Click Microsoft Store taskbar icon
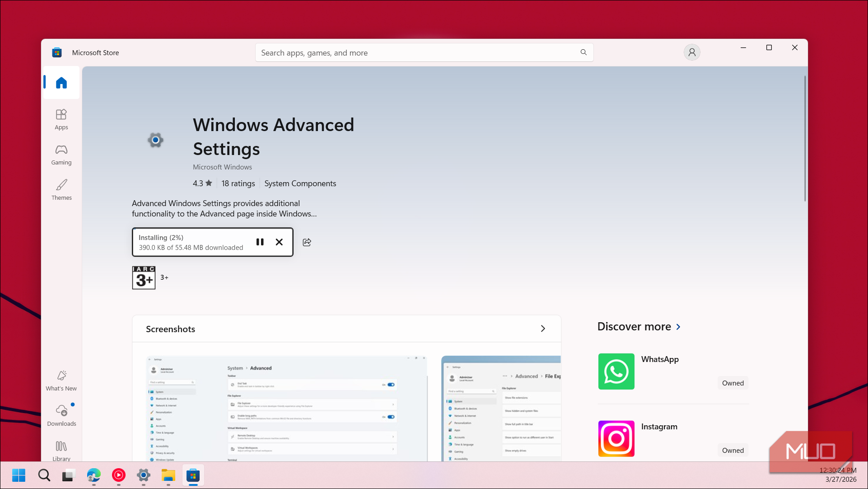The image size is (868, 489). tap(193, 475)
